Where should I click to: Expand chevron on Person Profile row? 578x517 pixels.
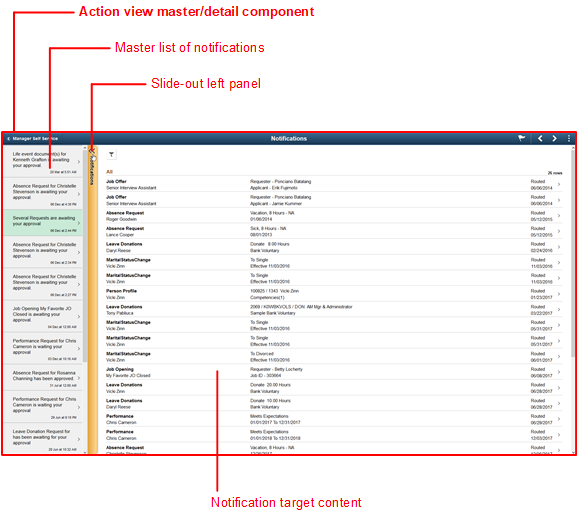pos(559,294)
